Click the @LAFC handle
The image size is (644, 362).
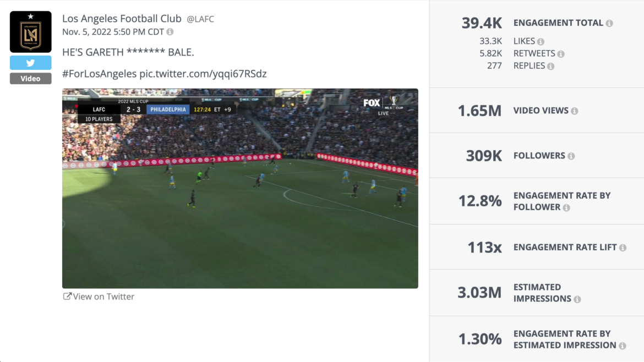point(200,19)
